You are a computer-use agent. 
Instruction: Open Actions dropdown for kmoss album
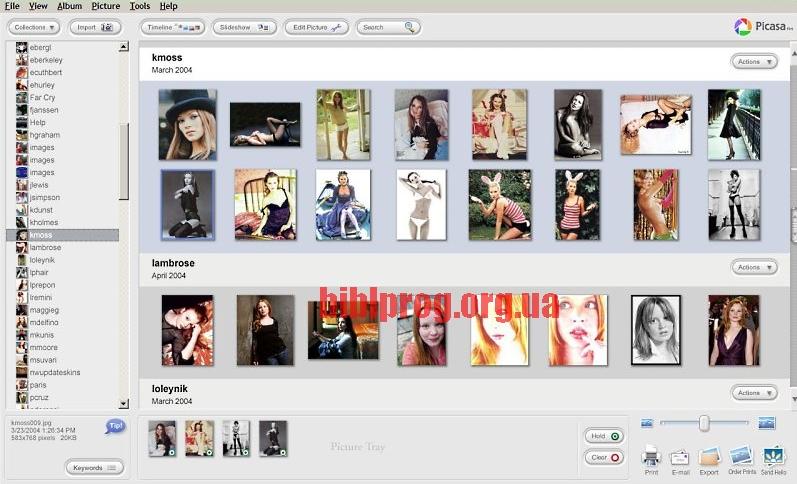[x=754, y=62]
